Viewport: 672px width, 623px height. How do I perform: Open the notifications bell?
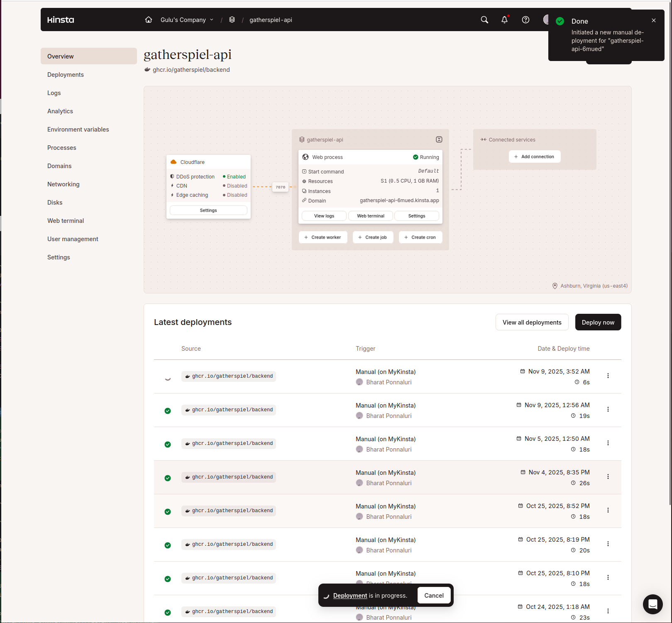click(504, 20)
